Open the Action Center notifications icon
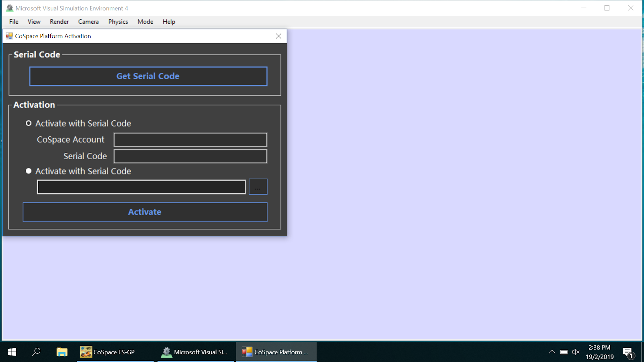Image resolution: width=644 pixels, height=362 pixels. coord(628,353)
